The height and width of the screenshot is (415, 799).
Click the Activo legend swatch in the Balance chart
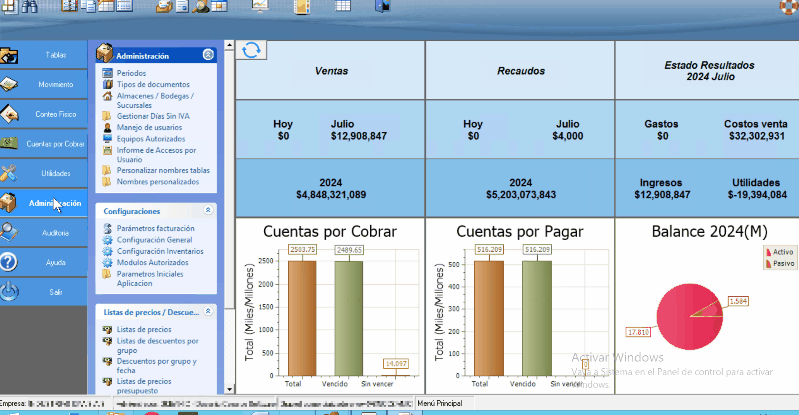coord(769,252)
